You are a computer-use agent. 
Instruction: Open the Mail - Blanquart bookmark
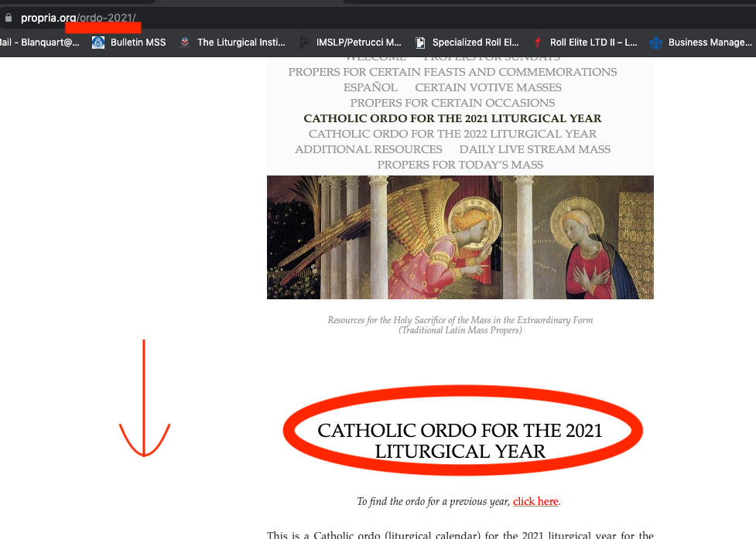[39, 43]
